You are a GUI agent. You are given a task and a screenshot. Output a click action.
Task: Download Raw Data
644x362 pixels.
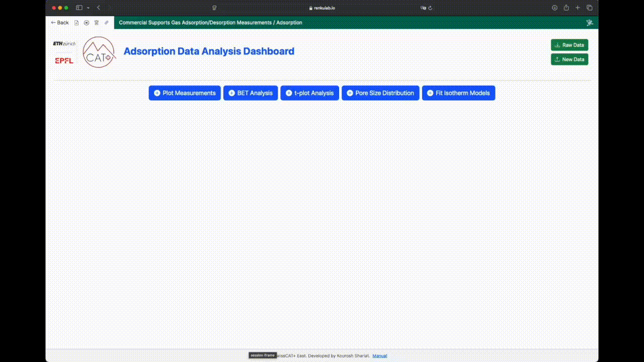point(570,45)
